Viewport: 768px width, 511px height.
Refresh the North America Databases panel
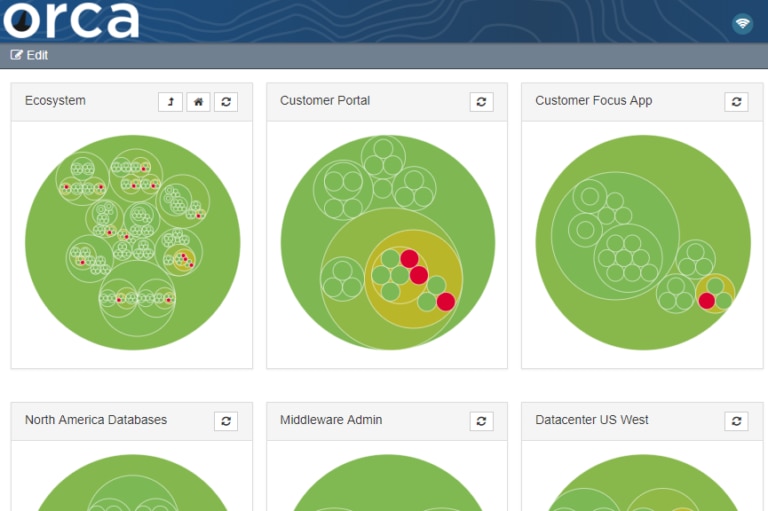click(226, 421)
